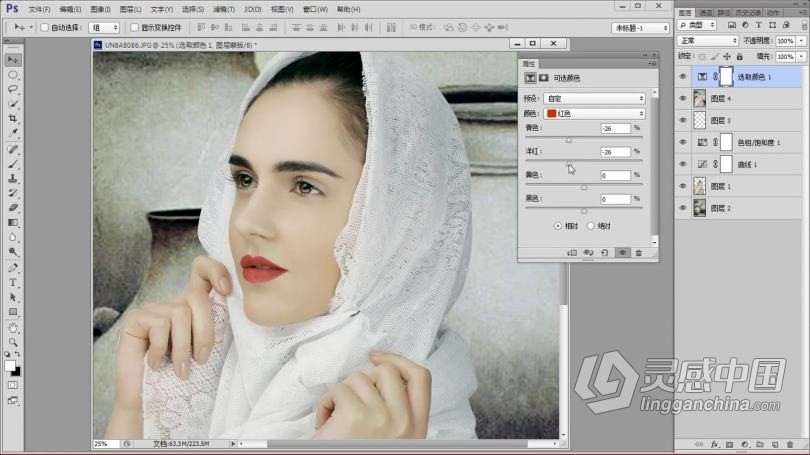810x455 pixels.
Task: Open the 图像(I) menu
Action: pyautogui.click(x=100, y=9)
